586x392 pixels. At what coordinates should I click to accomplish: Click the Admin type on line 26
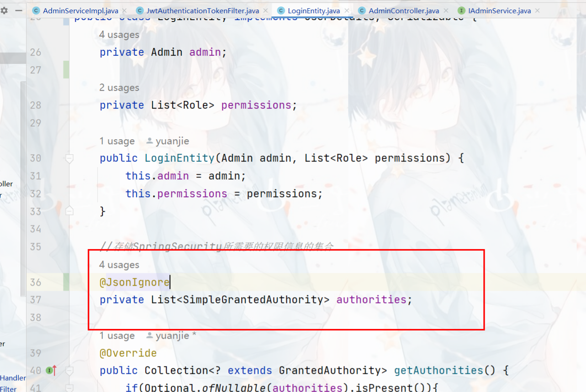tap(167, 52)
